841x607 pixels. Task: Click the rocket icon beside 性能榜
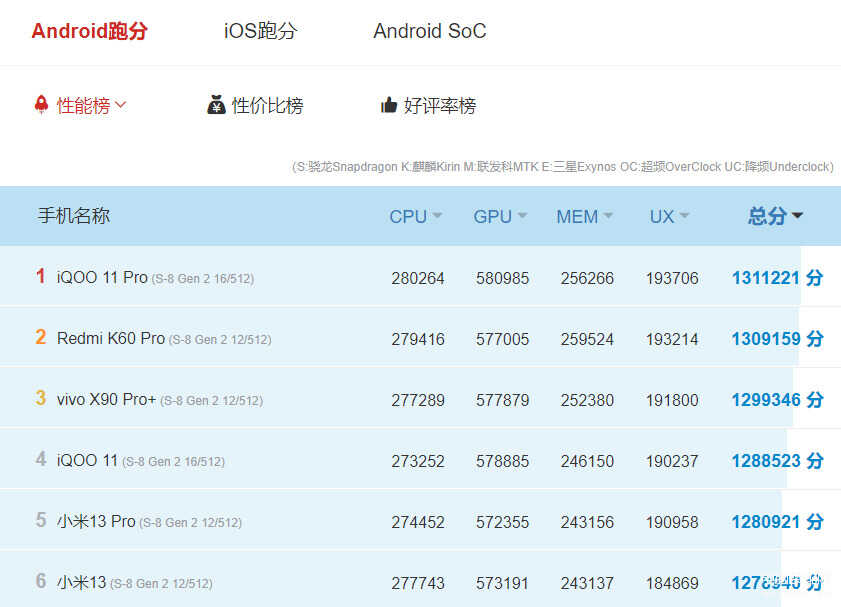[41, 105]
